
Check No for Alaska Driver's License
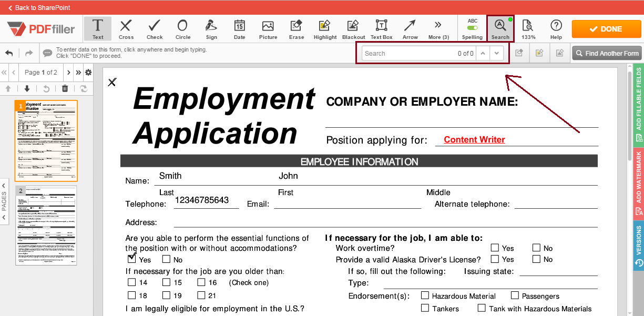536,259
